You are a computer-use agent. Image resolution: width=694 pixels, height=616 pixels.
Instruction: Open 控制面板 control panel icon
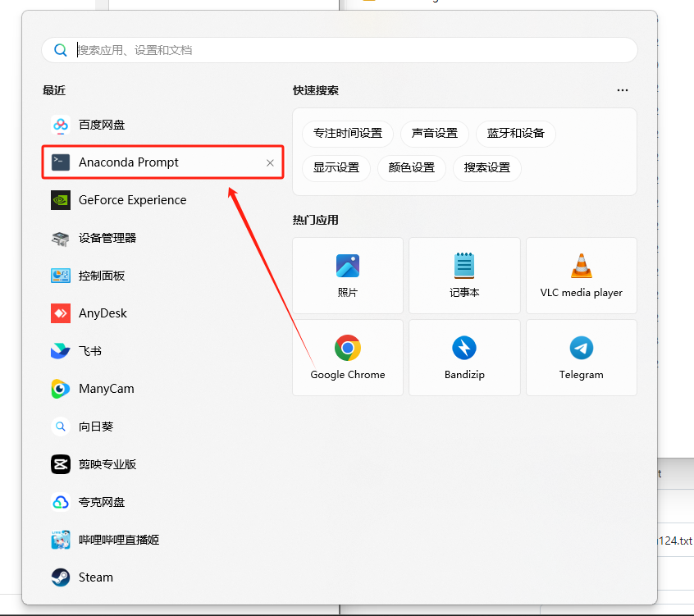[x=61, y=276]
